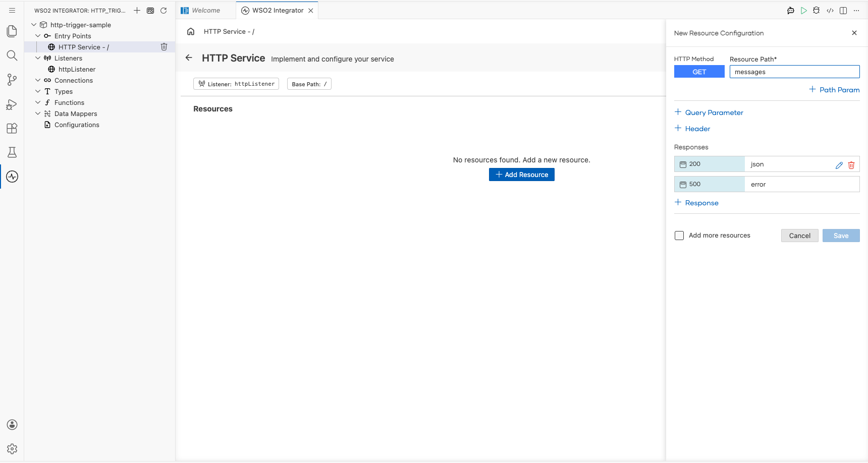Add a Query Parameter

tap(709, 112)
